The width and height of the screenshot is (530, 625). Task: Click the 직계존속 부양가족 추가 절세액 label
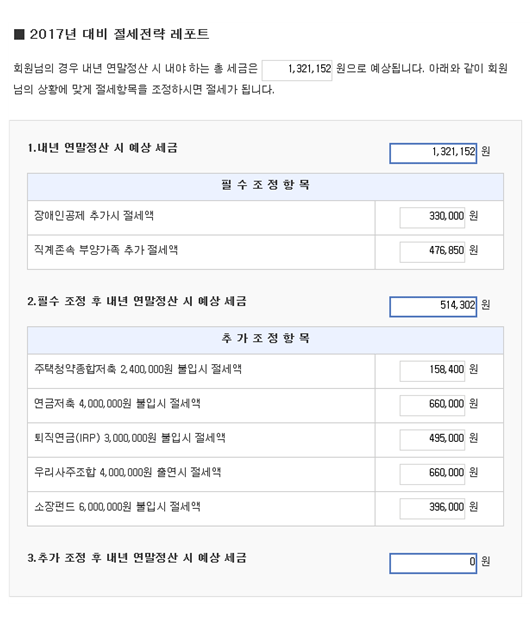click(x=106, y=250)
